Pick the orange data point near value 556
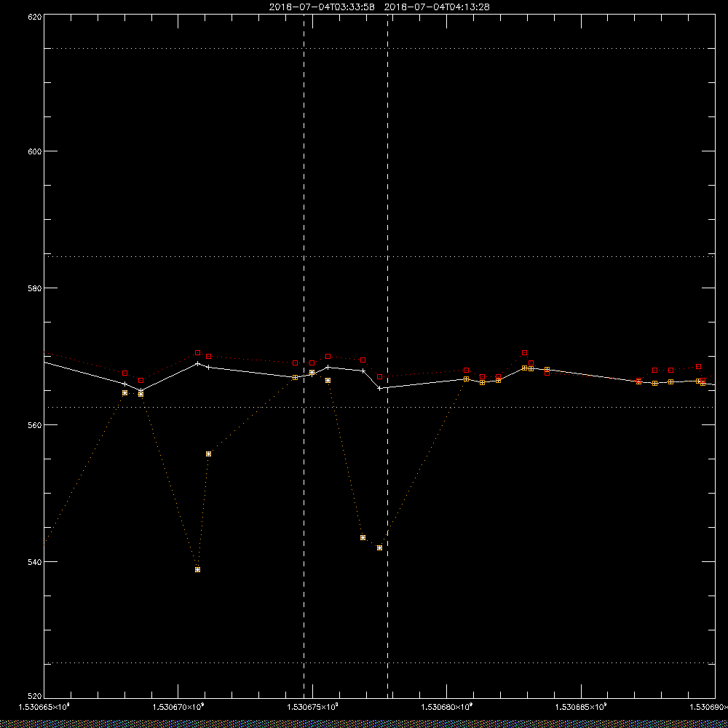Viewport: 728px width, 728px height. [208, 454]
